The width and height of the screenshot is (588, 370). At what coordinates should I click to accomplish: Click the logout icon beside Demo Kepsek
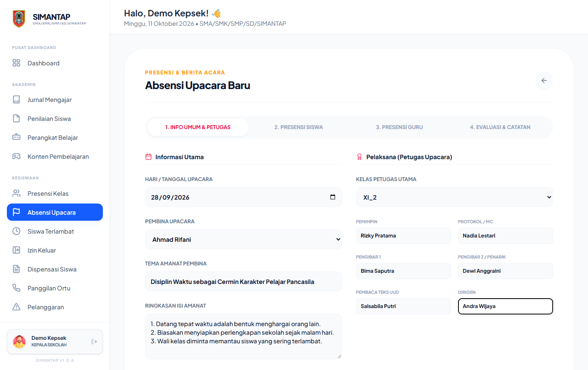point(94,342)
